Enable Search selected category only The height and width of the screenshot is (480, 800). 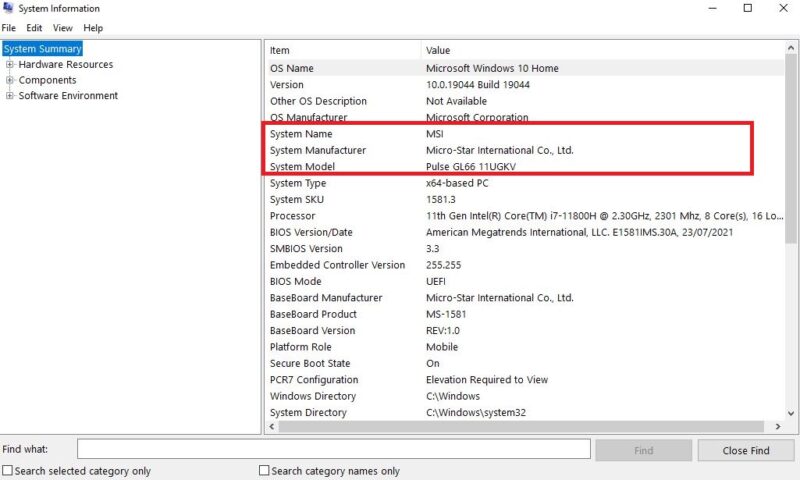[x=8, y=470]
